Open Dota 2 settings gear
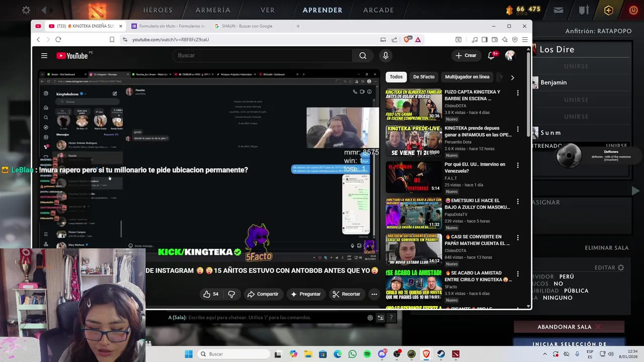The image size is (644, 362). click(x=26, y=10)
